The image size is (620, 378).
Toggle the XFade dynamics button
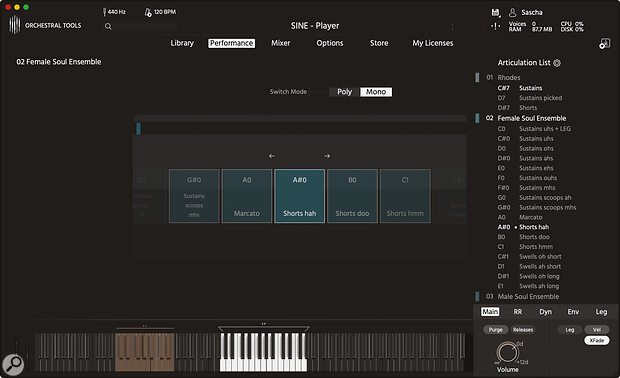tap(597, 340)
